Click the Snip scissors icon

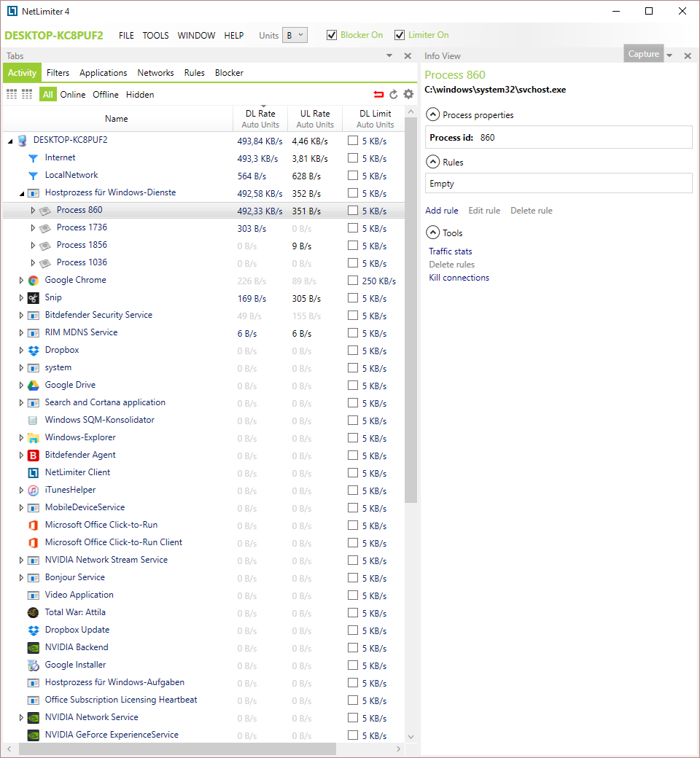point(33,298)
